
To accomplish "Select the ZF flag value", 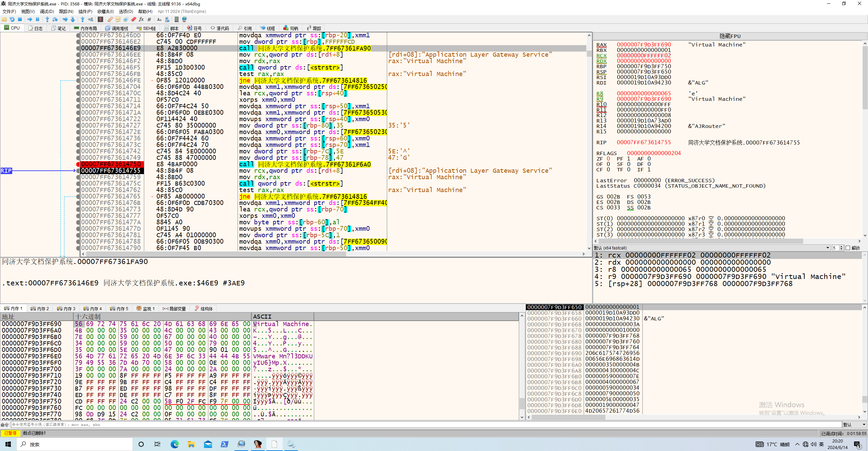I will (608, 158).
